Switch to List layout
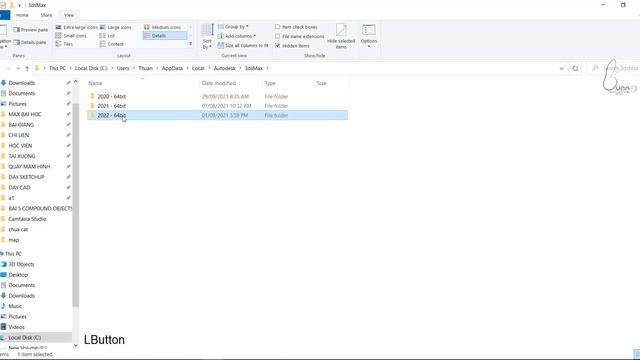640x360 pixels. click(107, 36)
